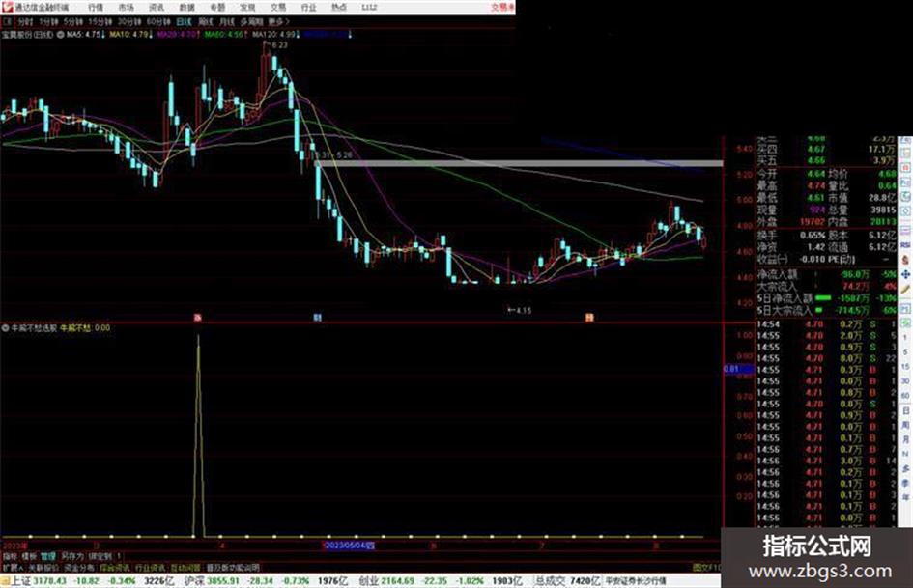Open the 资金分布 tab
Viewport: 913px width, 588px height.
click(x=78, y=567)
